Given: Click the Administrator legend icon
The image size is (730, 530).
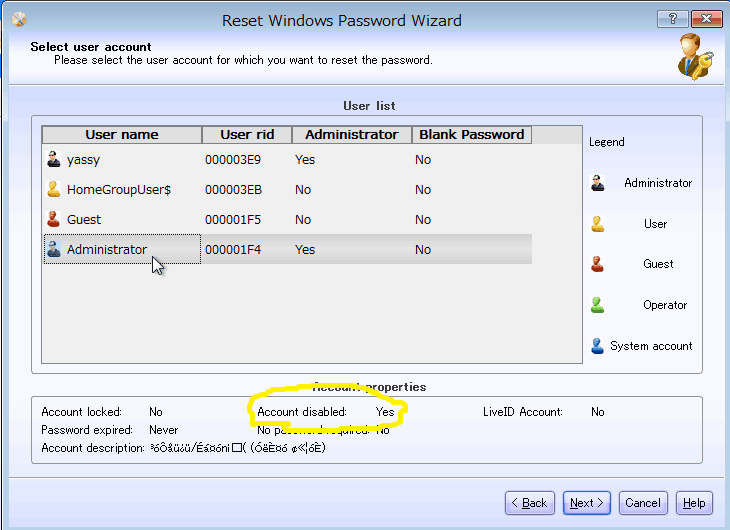Looking at the screenshot, I should coord(598,183).
